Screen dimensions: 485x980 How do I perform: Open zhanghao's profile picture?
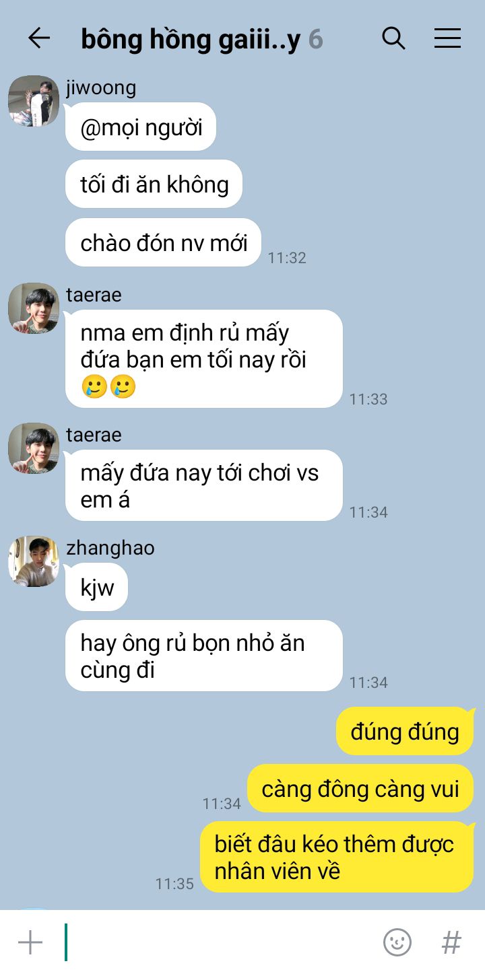pos(34,561)
